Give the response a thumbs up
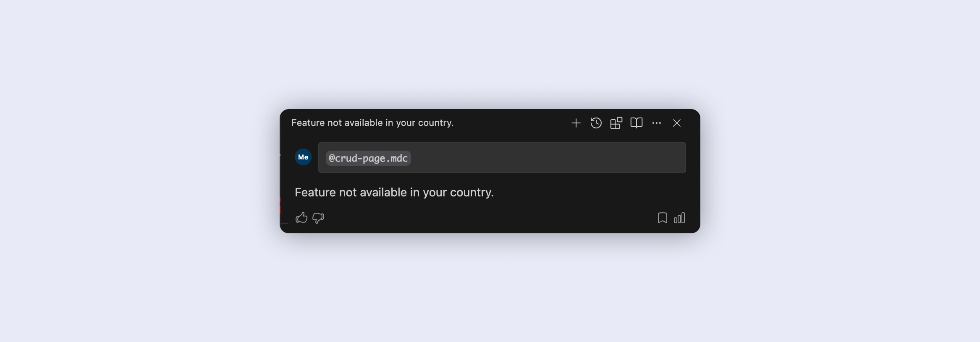 pos(301,218)
